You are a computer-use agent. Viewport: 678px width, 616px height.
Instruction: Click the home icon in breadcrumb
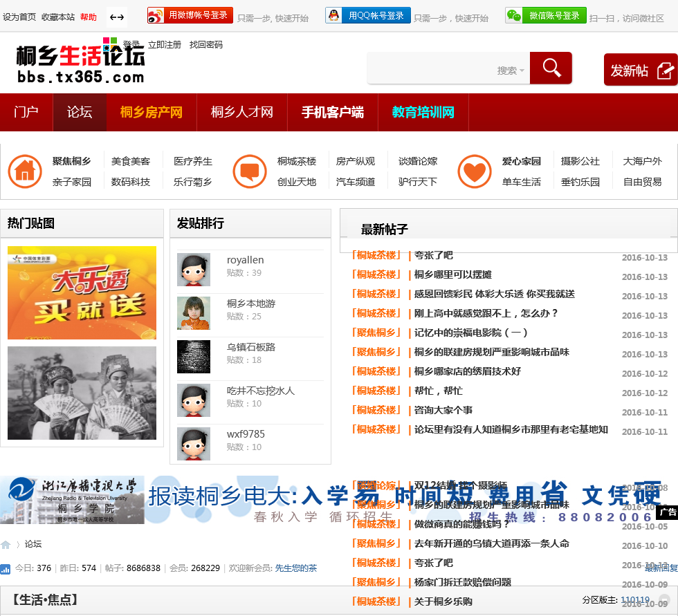click(6, 545)
